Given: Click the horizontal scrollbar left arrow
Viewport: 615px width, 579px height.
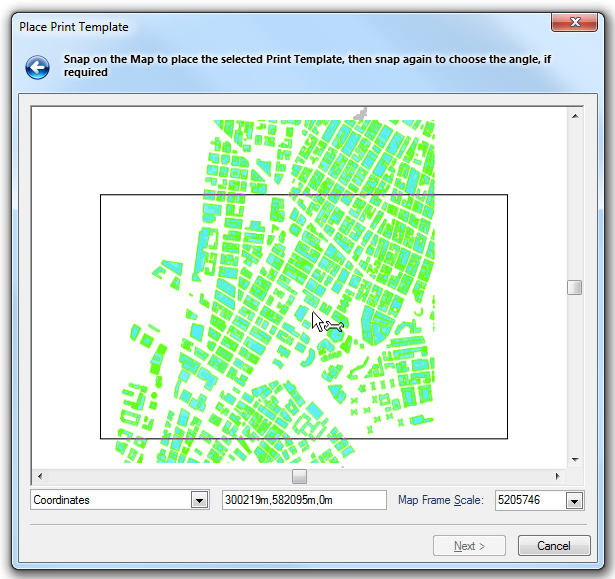Looking at the screenshot, I should click(x=40, y=477).
